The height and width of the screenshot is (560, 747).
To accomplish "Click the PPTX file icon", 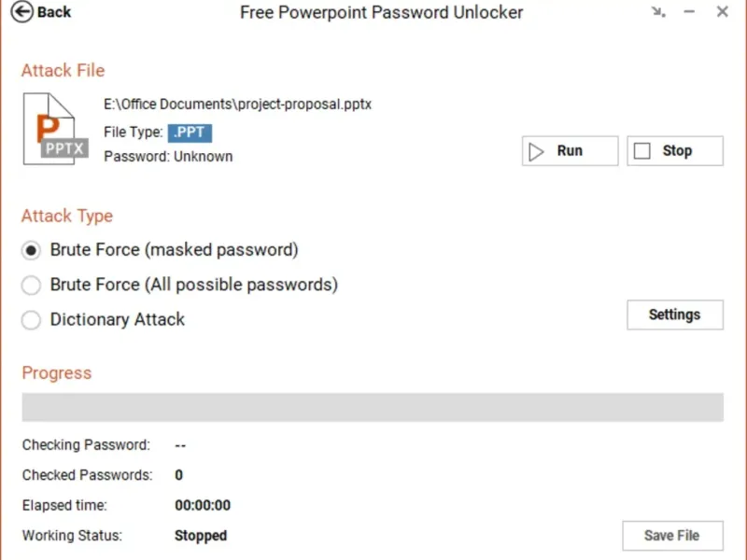I will point(55,128).
